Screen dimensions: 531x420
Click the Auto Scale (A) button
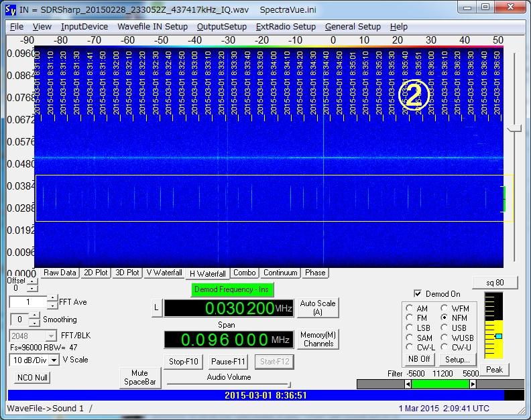click(x=318, y=307)
